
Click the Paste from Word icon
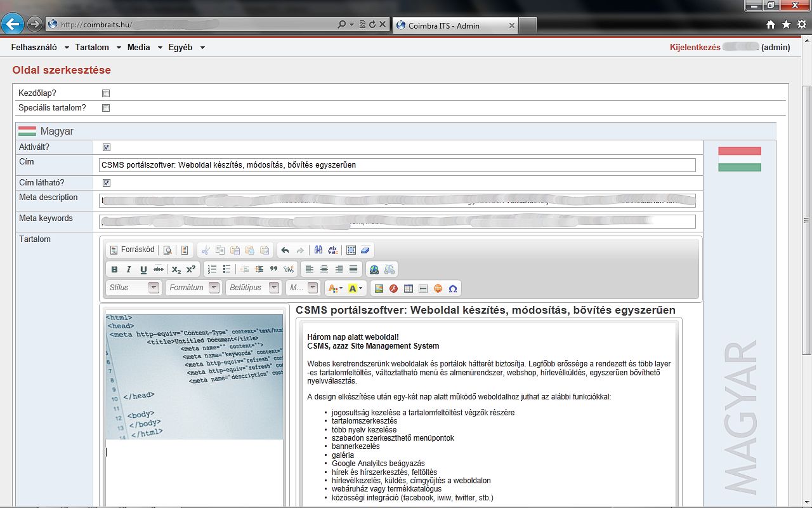pyautogui.click(x=265, y=250)
